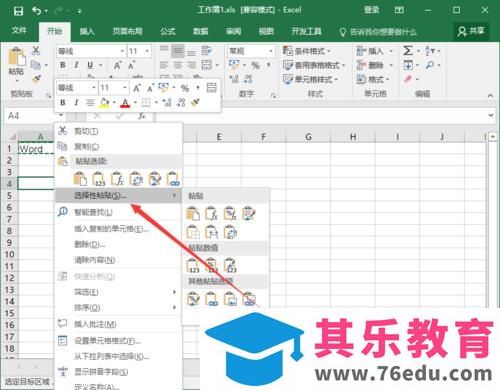Click the format painter in mini toolbar
The width and height of the screenshot is (500, 390).
[196, 102]
